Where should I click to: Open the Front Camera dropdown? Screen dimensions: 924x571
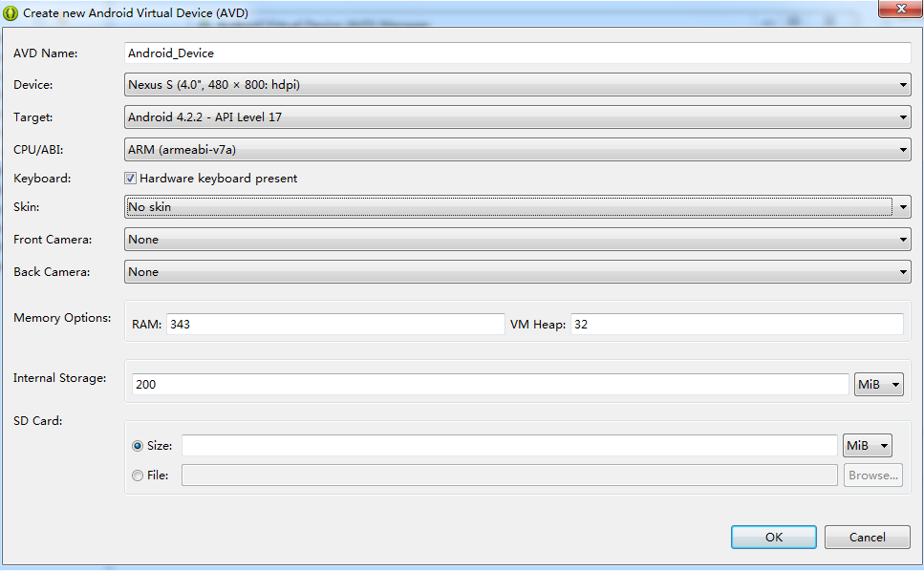pos(517,240)
